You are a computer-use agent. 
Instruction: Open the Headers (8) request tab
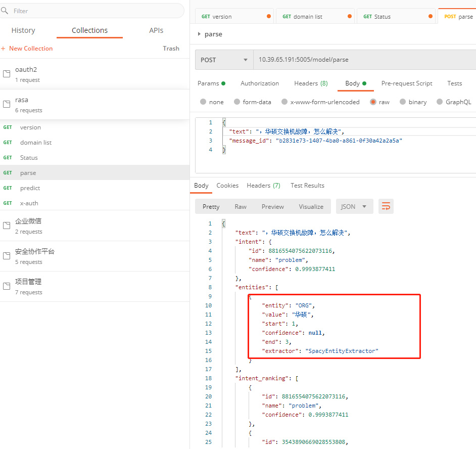pyautogui.click(x=311, y=83)
